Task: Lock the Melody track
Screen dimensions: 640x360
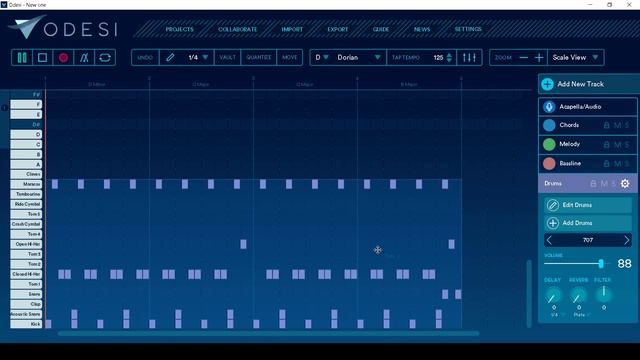Action: click(x=607, y=144)
